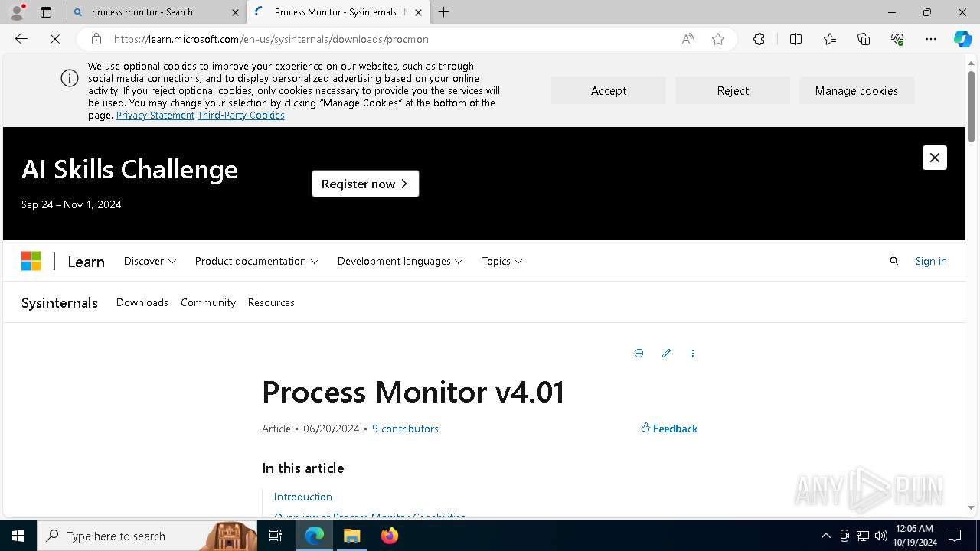The width and height of the screenshot is (980, 551).
Task: Open Task View on taskbar
Action: pyautogui.click(x=276, y=536)
